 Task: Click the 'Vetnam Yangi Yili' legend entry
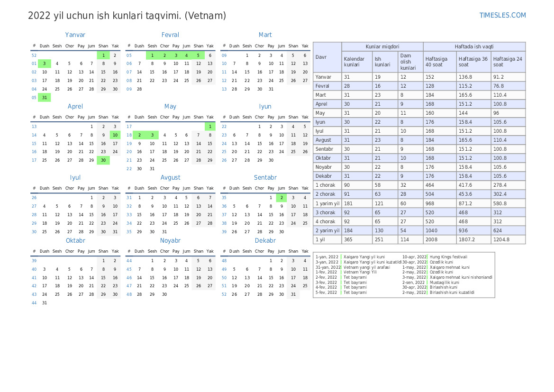coord(360,272)
